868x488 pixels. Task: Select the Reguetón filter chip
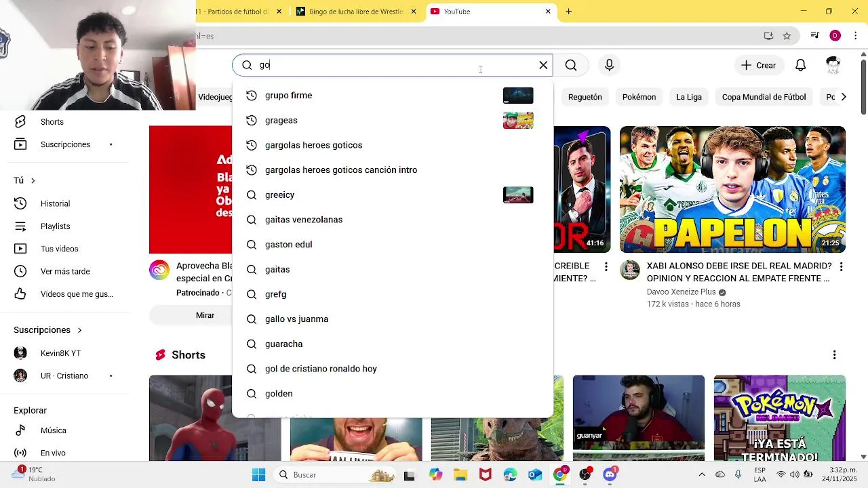(x=585, y=97)
